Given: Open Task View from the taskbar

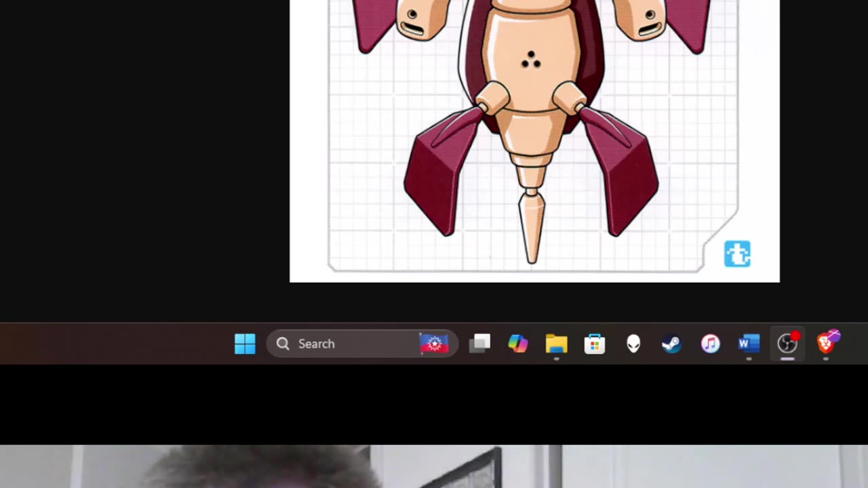Looking at the screenshot, I should coord(479,344).
